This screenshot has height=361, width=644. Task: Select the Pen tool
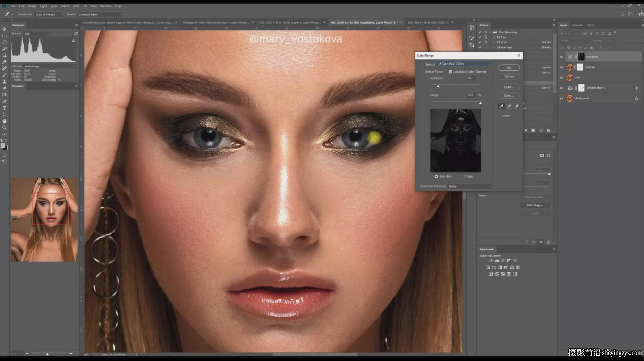5,101
